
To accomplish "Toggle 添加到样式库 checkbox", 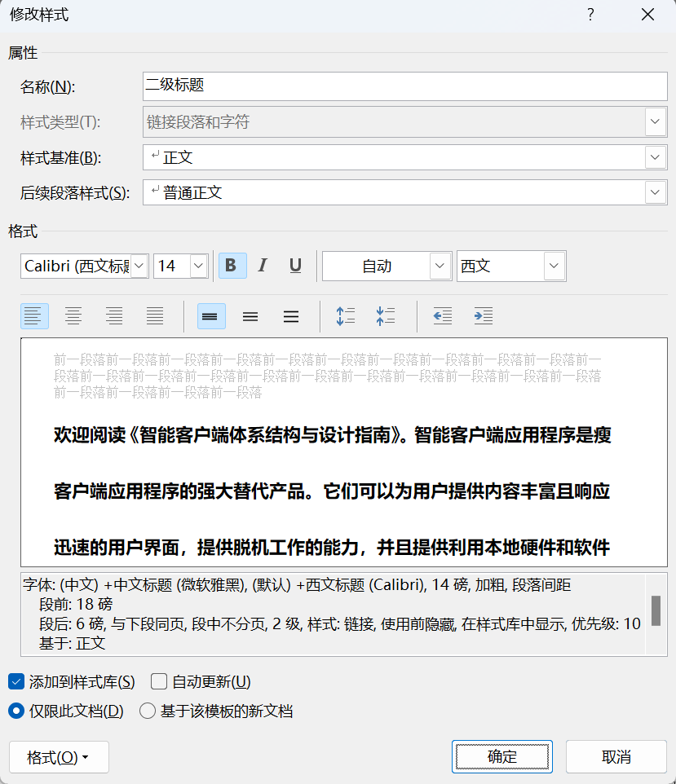I will pyautogui.click(x=16, y=681).
